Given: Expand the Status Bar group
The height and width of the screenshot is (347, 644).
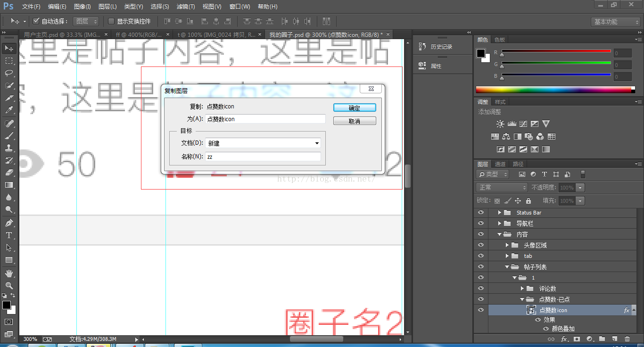Looking at the screenshot, I should pos(499,213).
